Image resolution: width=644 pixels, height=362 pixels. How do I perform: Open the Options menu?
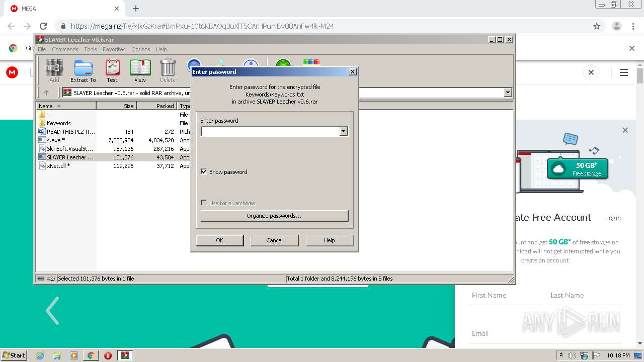tap(141, 49)
